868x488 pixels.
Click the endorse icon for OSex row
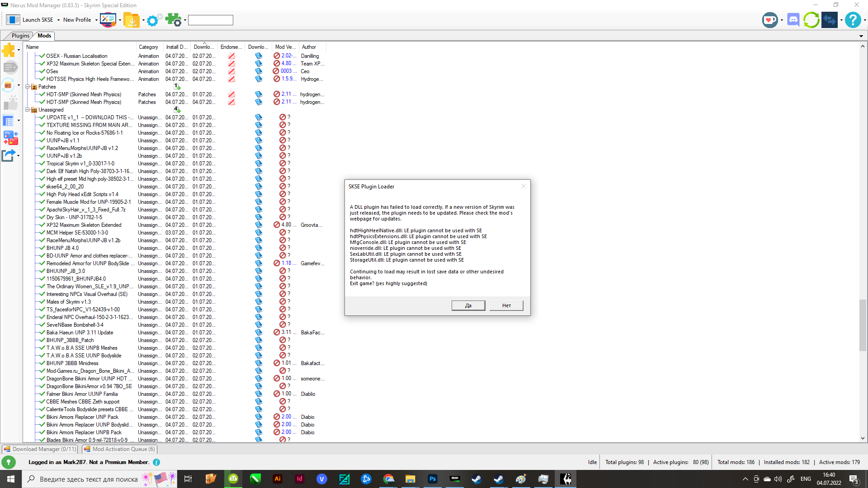pyautogui.click(x=231, y=71)
